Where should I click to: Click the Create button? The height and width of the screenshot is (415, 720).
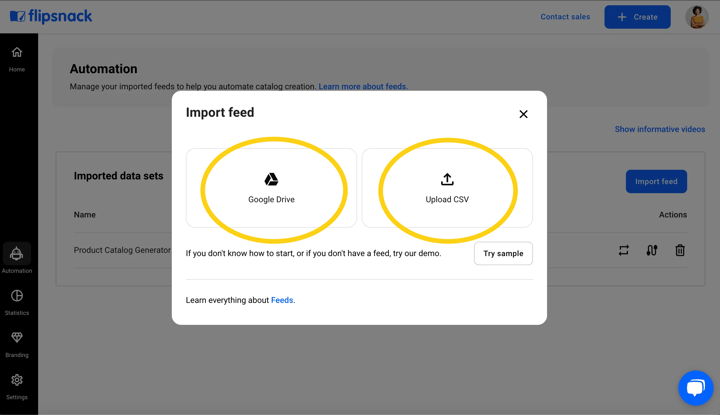637,17
